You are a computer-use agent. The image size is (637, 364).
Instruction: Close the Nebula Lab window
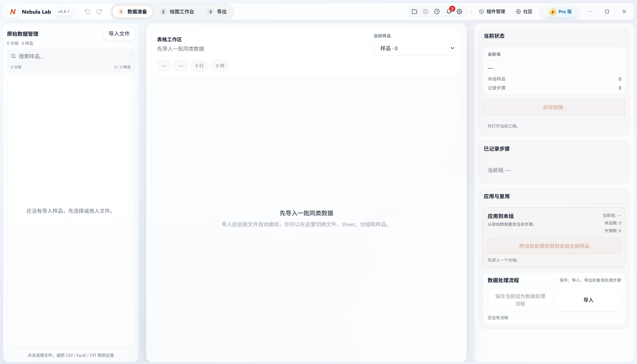[624, 11]
